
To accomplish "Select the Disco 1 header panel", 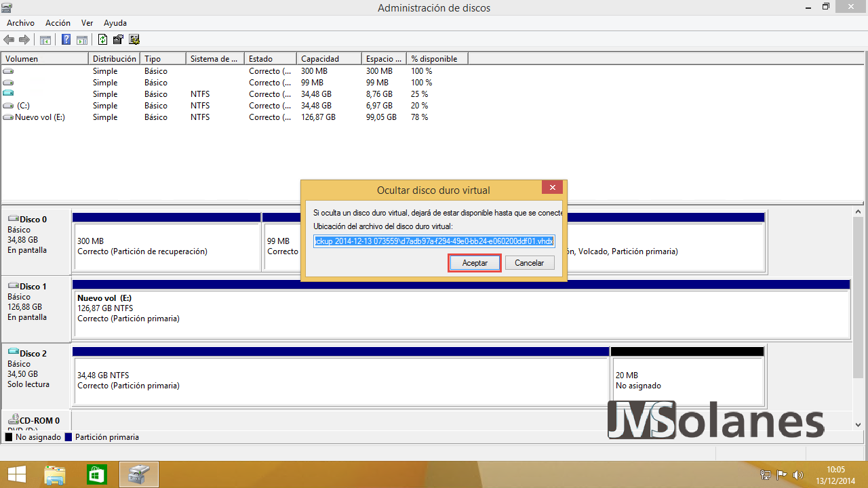I will click(x=36, y=308).
